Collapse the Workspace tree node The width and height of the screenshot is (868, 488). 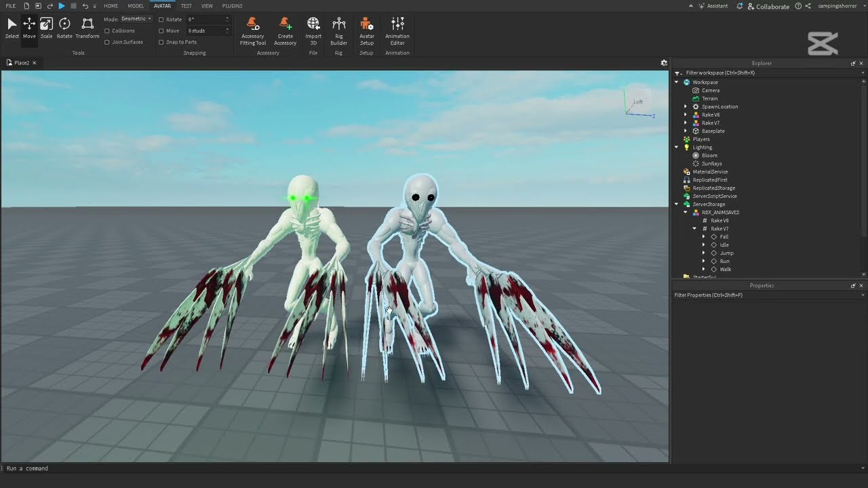[x=676, y=82]
